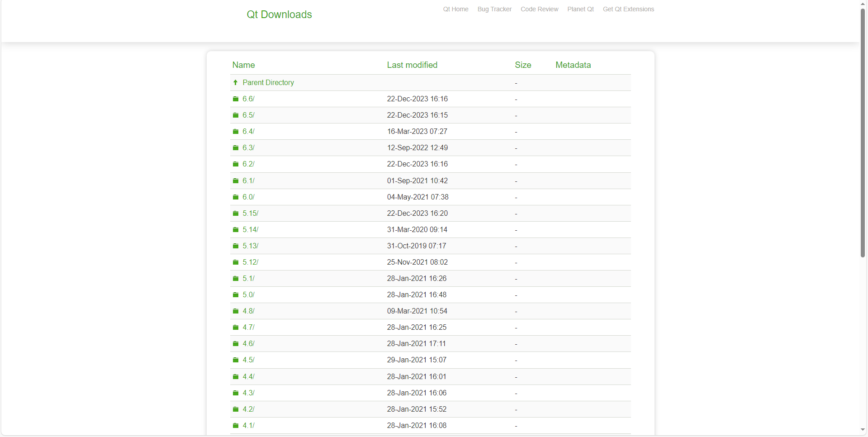This screenshot has width=868, height=437.
Task: Open the 5.12/ directory link
Action: tap(251, 262)
